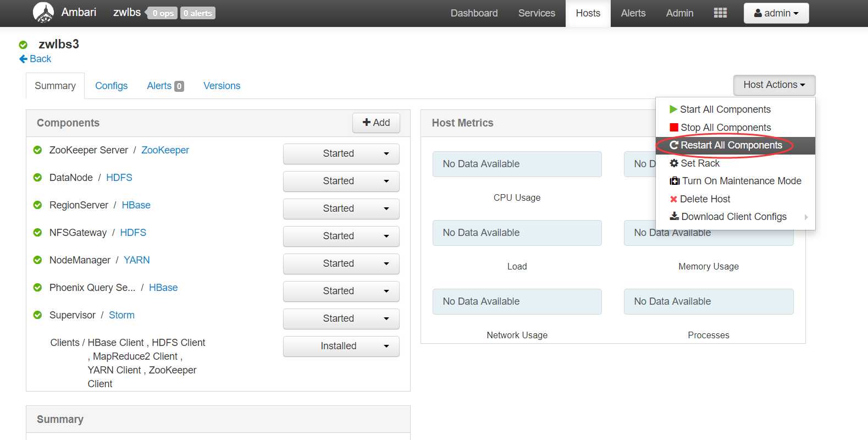
Task: Open the grid views icon in navbar
Action: coord(720,13)
